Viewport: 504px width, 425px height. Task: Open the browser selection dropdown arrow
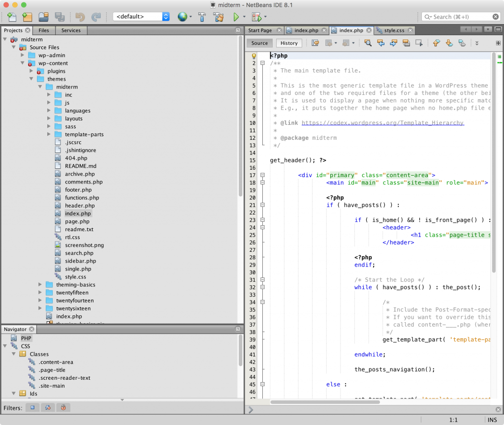pos(190,17)
